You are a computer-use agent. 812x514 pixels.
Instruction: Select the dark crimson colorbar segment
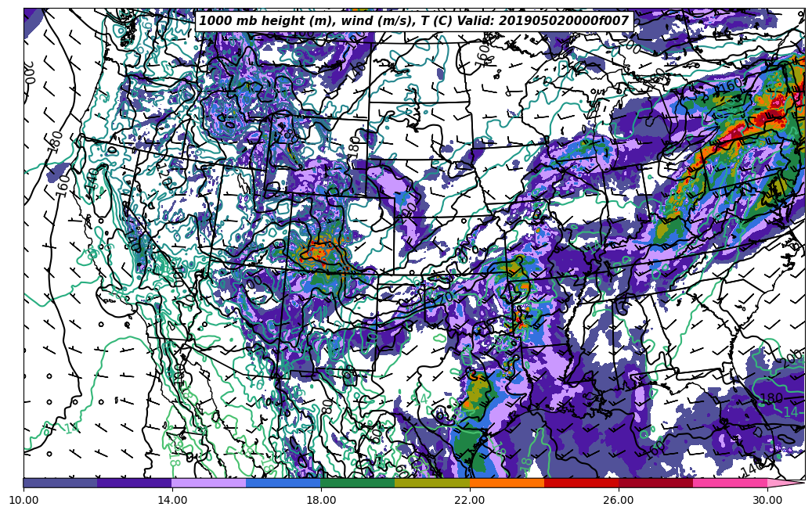pos(655,483)
